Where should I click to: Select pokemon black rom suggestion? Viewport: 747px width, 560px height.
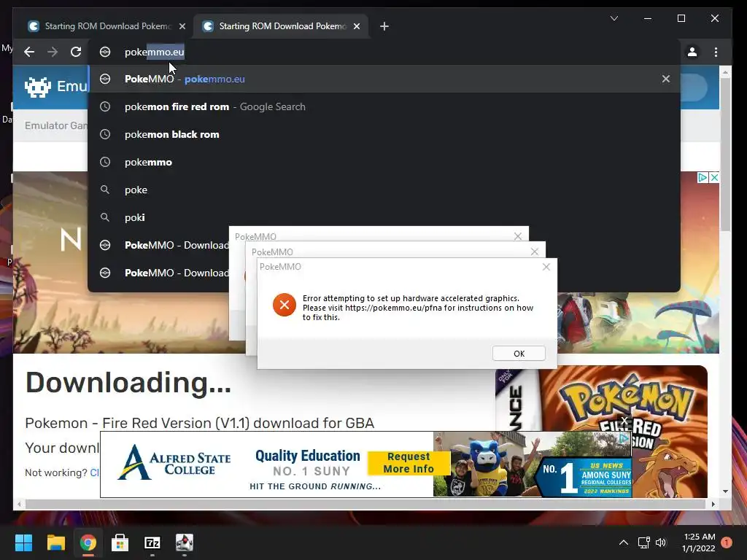point(384,134)
